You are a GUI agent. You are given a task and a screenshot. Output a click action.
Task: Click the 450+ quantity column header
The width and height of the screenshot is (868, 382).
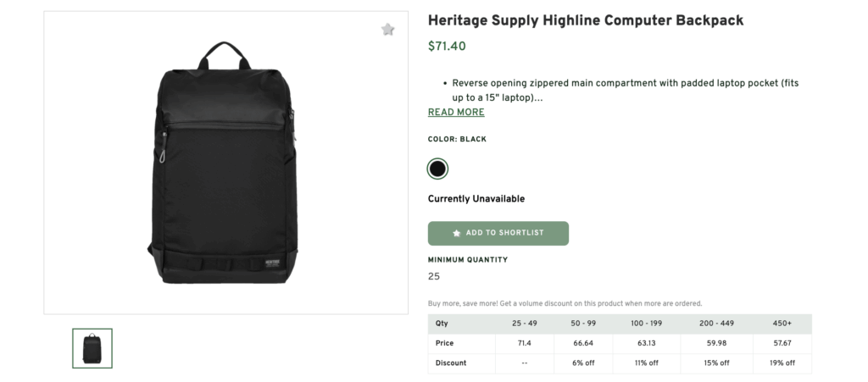coord(782,324)
